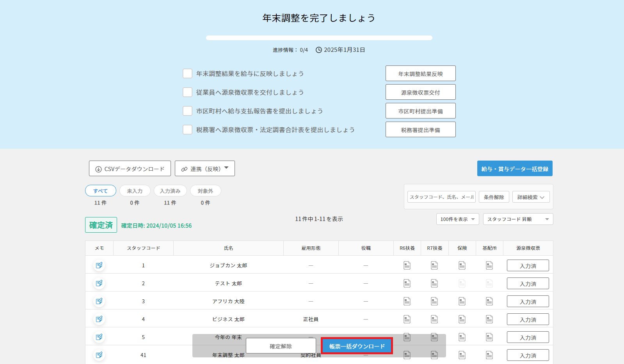Image resolution: width=624 pixels, height=364 pixels.
Task: Tick 従業員へ源泉徴収票を交付しましょう checkbox
Action: [x=188, y=92]
